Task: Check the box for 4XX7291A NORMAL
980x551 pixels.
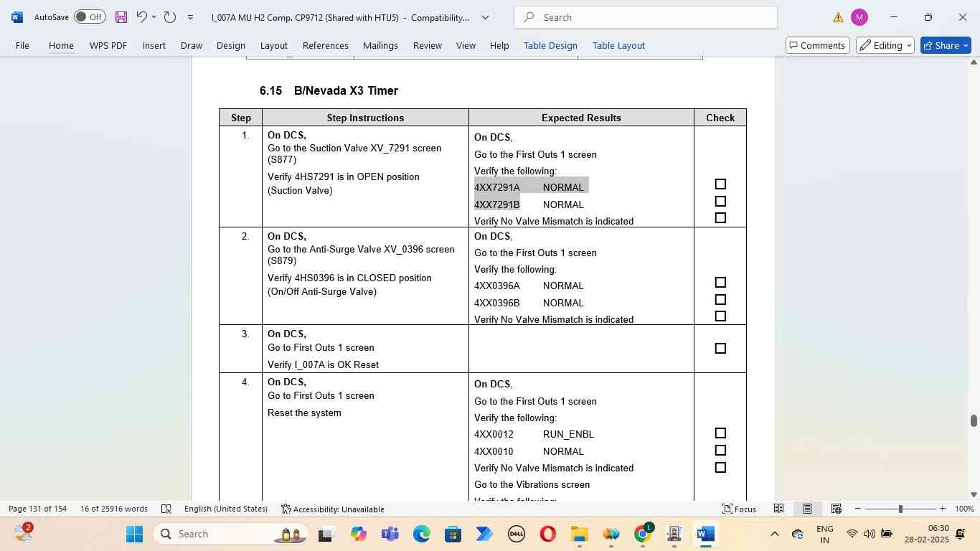Action: tap(720, 184)
